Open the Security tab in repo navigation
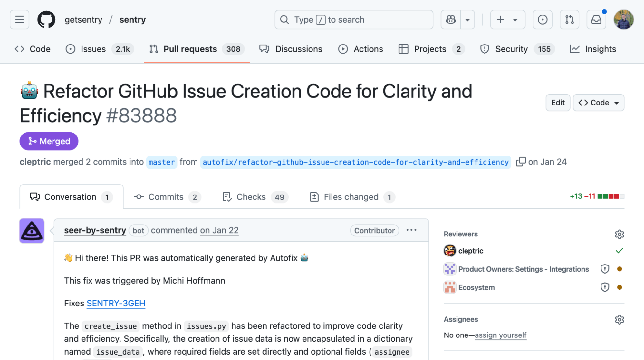Image resolution: width=644 pixels, height=360 pixels. click(511, 49)
